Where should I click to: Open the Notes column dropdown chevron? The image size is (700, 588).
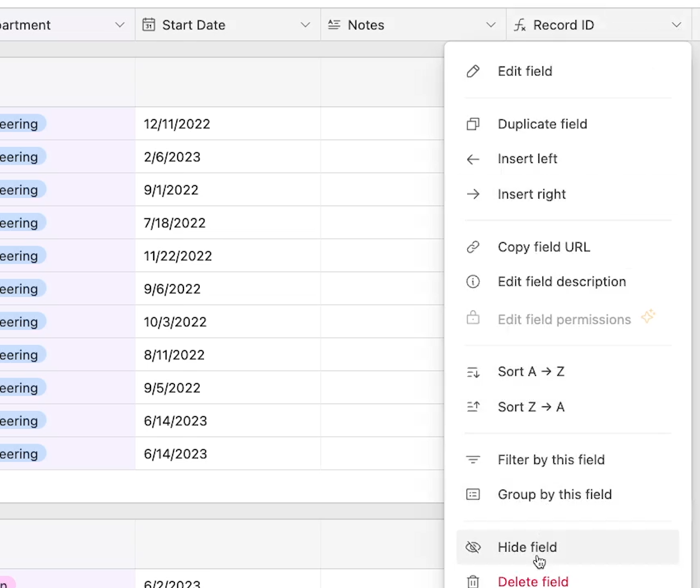click(x=491, y=25)
